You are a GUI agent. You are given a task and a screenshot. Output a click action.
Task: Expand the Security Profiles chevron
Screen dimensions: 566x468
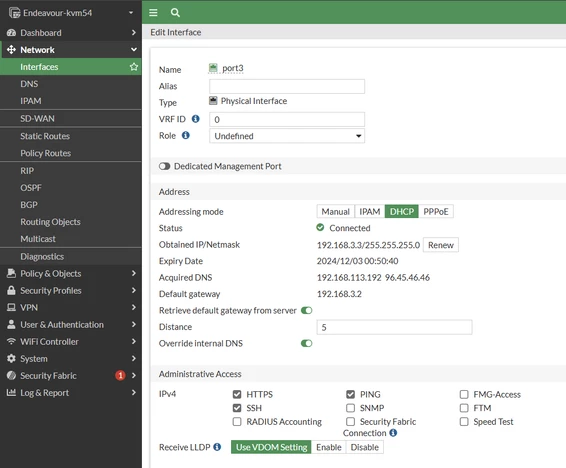tap(134, 290)
